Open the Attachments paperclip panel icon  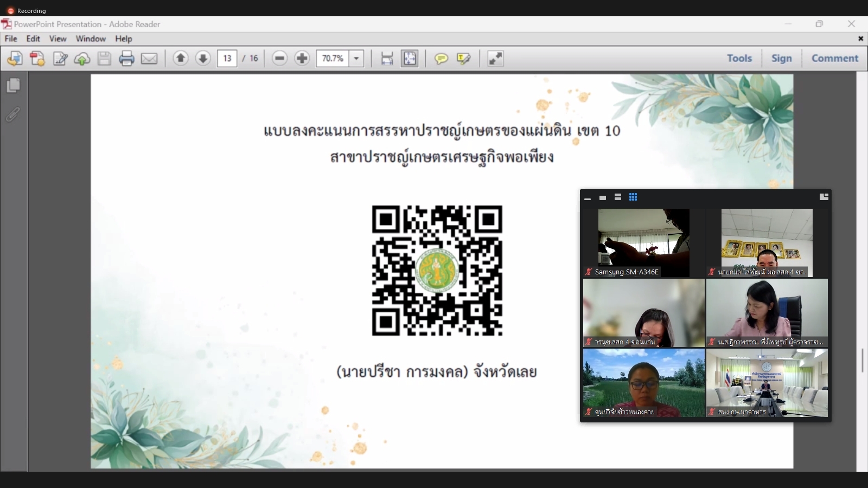(14, 114)
